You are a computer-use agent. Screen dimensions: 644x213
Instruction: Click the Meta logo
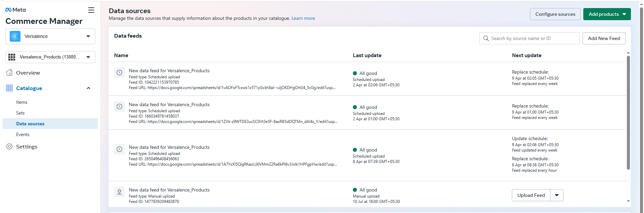[x=15, y=10]
